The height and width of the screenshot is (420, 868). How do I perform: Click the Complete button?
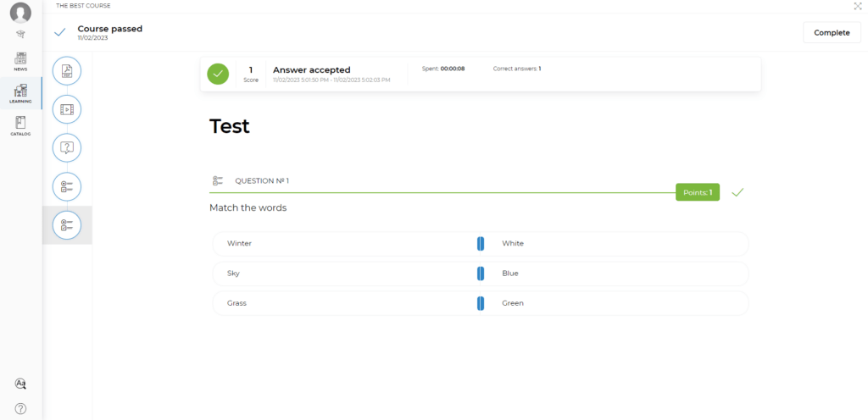coord(832,33)
